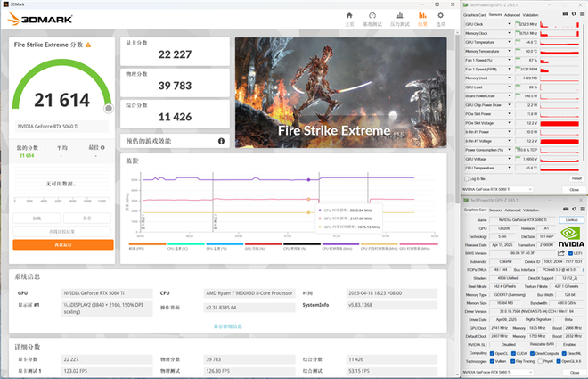Open GPU selector dropdown in GPU-Z Sensors window
This screenshot has height=379, width=588.
[497, 189]
